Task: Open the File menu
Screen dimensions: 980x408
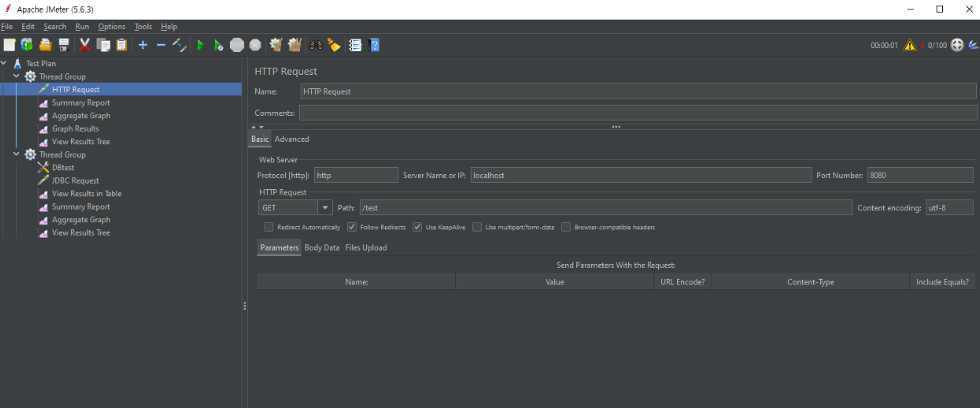Action: tap(7, 27)
